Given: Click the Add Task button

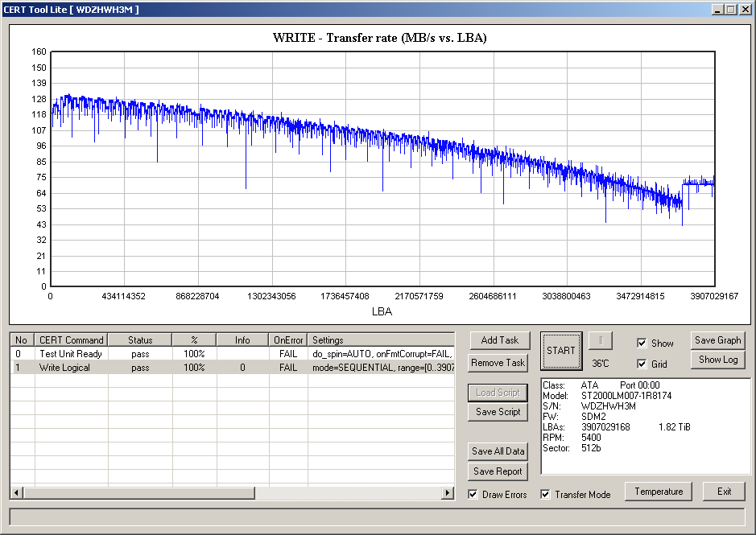Looking at the screenshot, I should (499, 340).
